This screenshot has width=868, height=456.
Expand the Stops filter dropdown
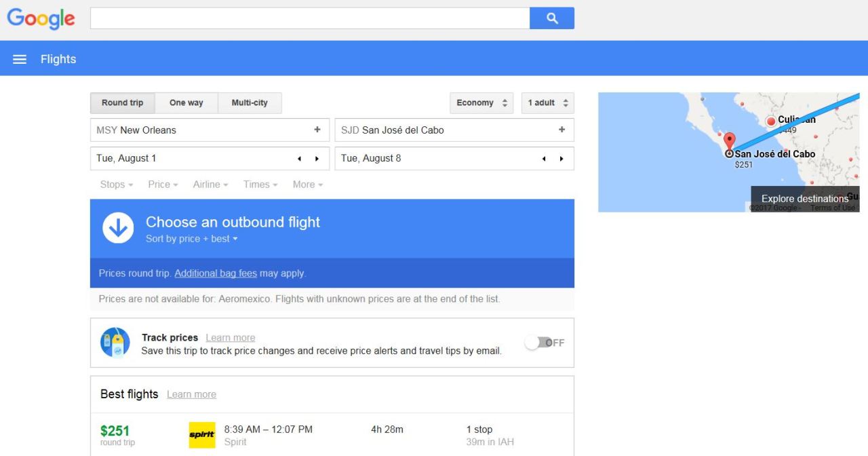pyautogui.click(x=116, y=185)
